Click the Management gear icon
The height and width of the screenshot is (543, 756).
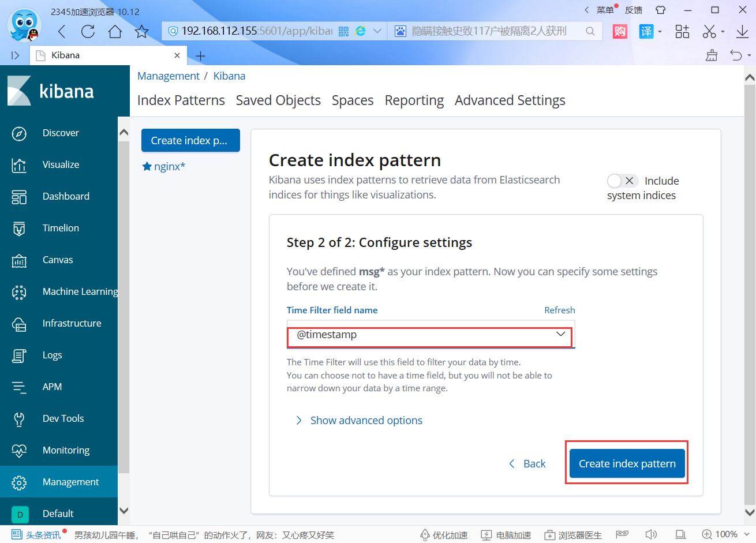coord(19,482)
